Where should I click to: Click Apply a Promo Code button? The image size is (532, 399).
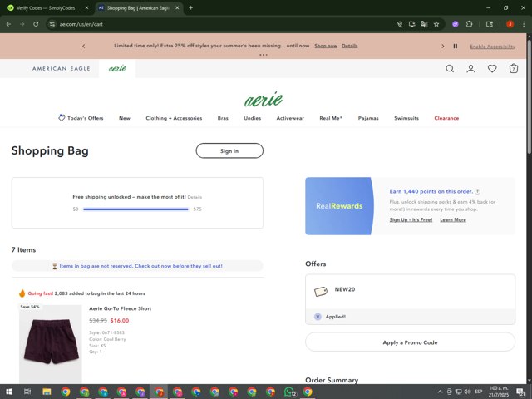coord(410,342)
